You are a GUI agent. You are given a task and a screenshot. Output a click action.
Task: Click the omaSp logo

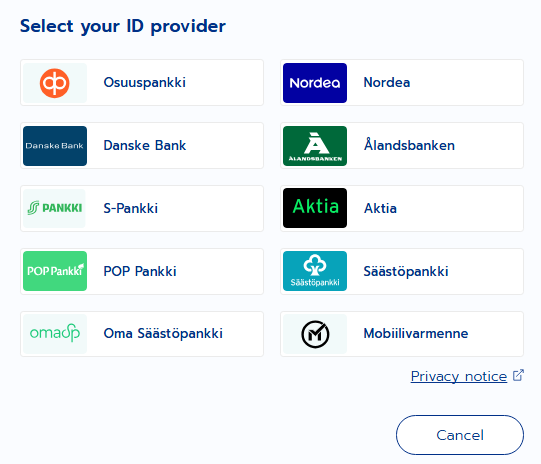(x=55, y=333)
